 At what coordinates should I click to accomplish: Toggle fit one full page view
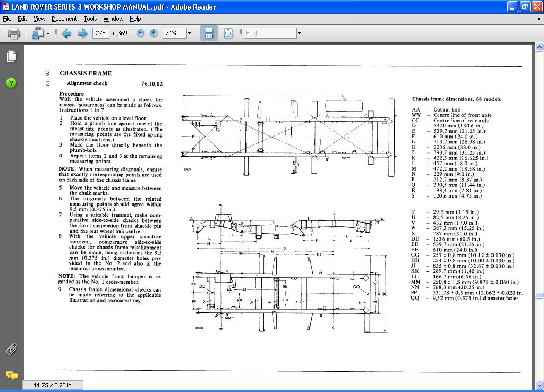coord(228,33)
